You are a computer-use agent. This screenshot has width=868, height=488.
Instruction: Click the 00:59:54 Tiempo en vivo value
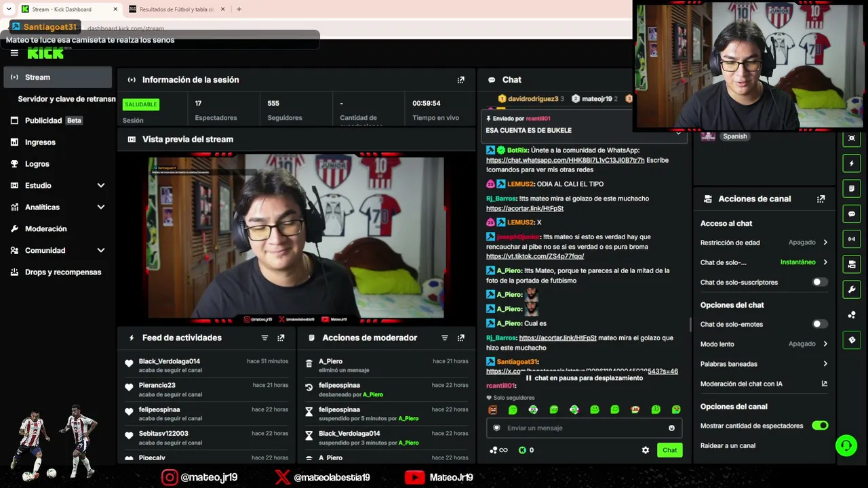point(427,104)
